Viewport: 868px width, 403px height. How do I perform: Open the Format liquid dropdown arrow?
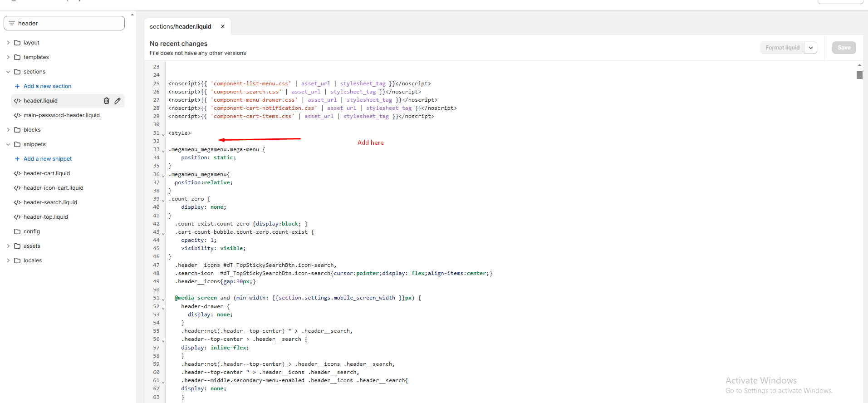[x=811, y=48]
